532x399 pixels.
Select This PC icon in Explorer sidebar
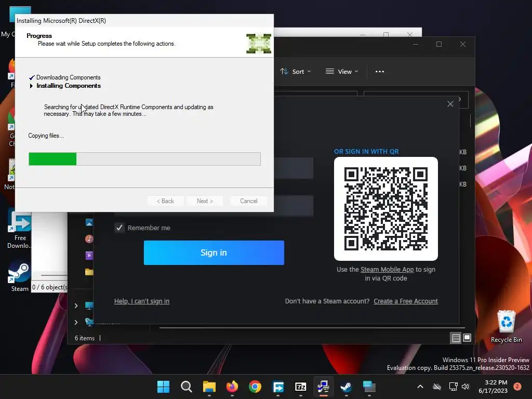tap(89, 305)
